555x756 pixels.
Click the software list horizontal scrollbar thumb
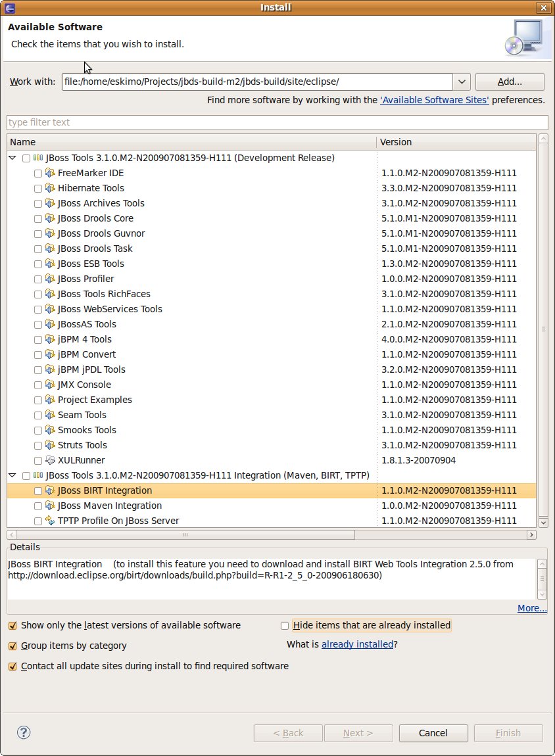(185, 534)
